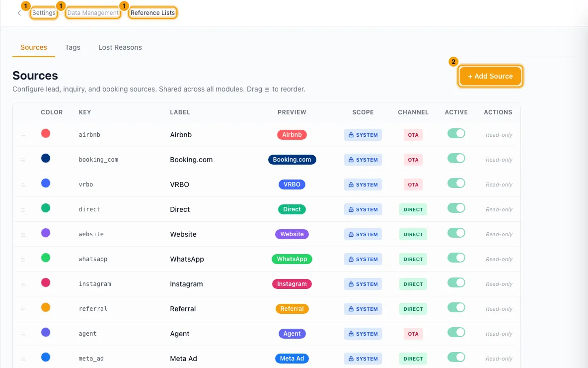The height and width of the screenshot is (368, 588).
Task: Click the Add Source button
Action: [490, 76]
